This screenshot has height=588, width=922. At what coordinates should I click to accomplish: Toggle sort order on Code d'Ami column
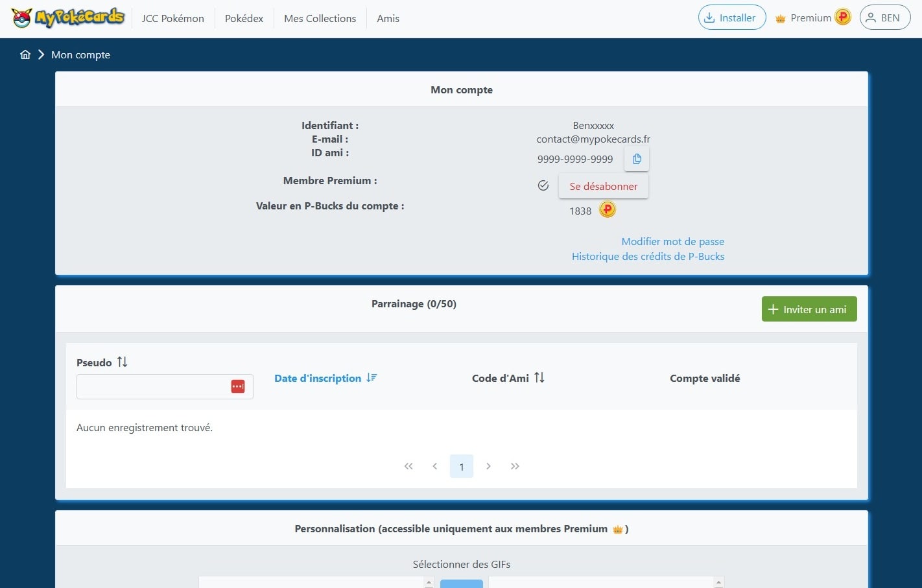point(539,377)
